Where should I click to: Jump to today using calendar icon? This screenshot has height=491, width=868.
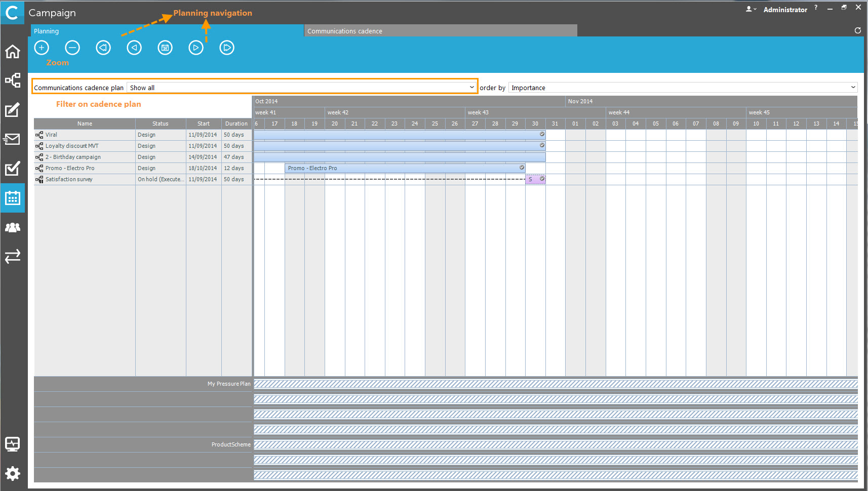165,48
